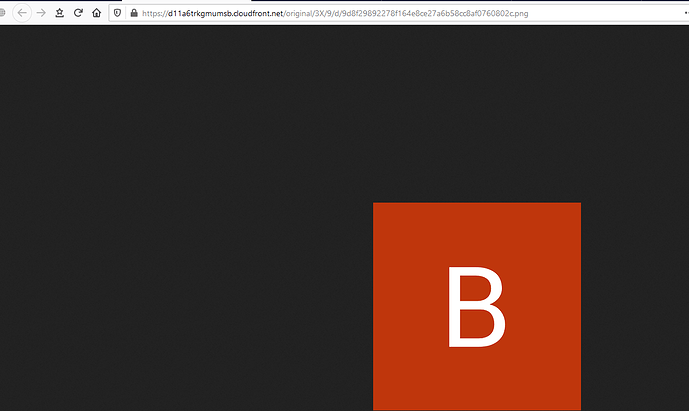Go back with the browser Back arrow
The height and width of the screenshot is (411, 689).
pyautogui.click(x=22, y=13)
